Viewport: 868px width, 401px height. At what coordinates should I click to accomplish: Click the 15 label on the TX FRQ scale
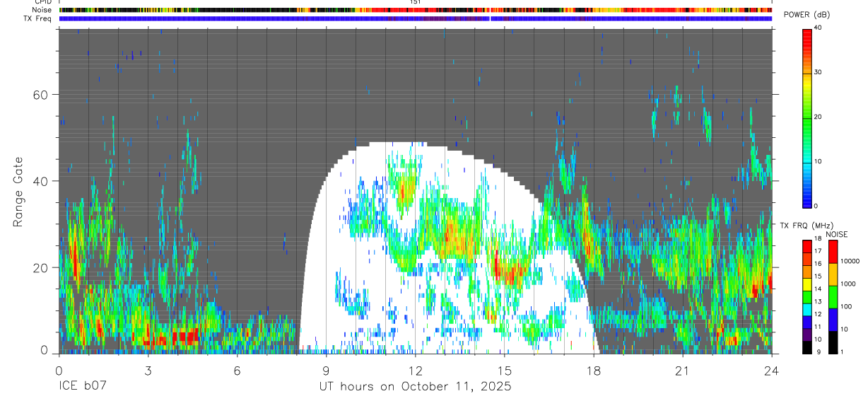click(817, 277)
